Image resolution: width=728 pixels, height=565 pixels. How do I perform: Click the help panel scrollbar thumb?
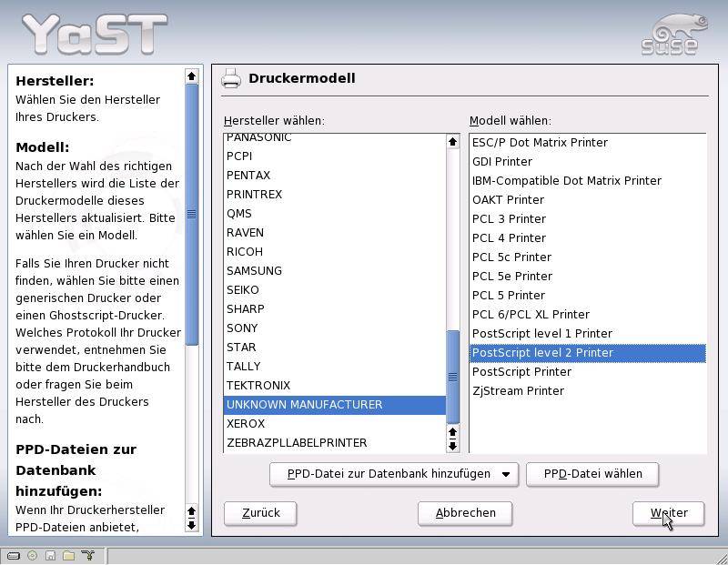(x=191, y=214)
